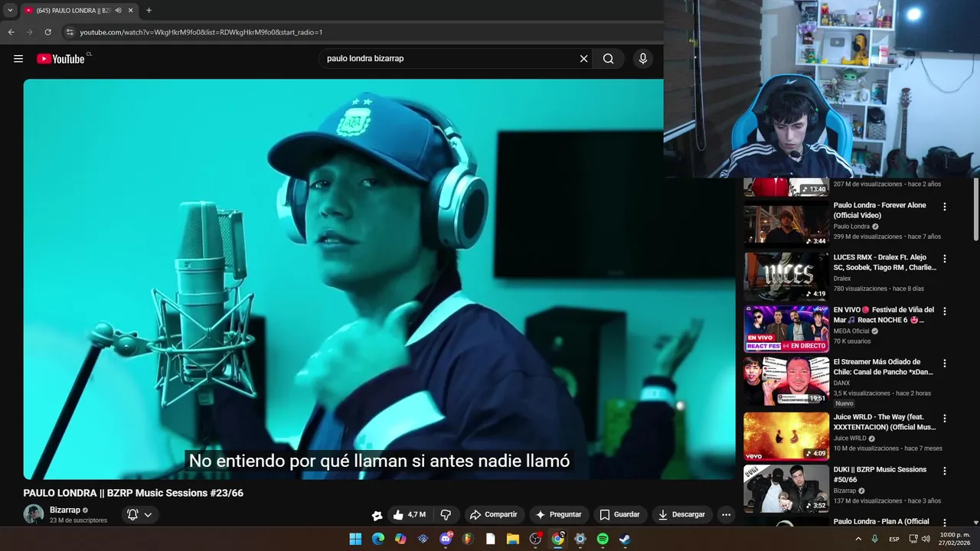Open El Streamer Más Odiado thumbnail
The height and width of the screenshot is (551, 980).
[x=786, y=381]
